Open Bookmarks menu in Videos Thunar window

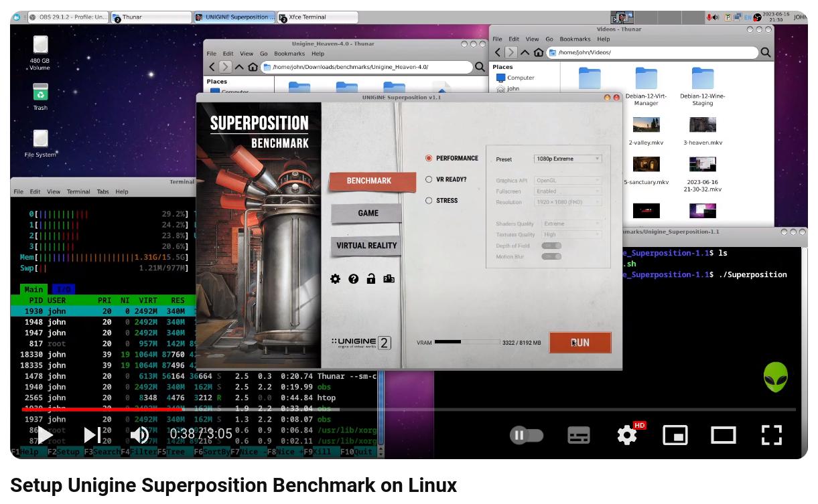[x=575, y=39]
